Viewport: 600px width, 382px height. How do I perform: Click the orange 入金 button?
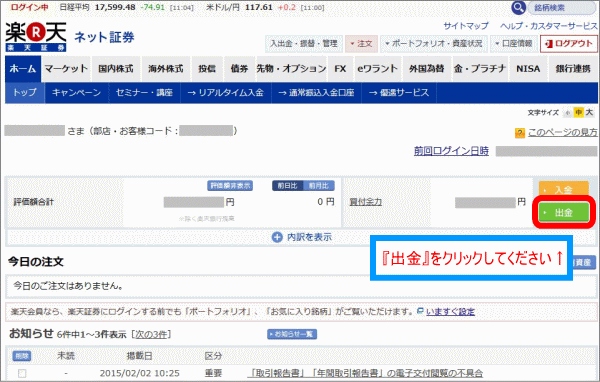point(563,189)
